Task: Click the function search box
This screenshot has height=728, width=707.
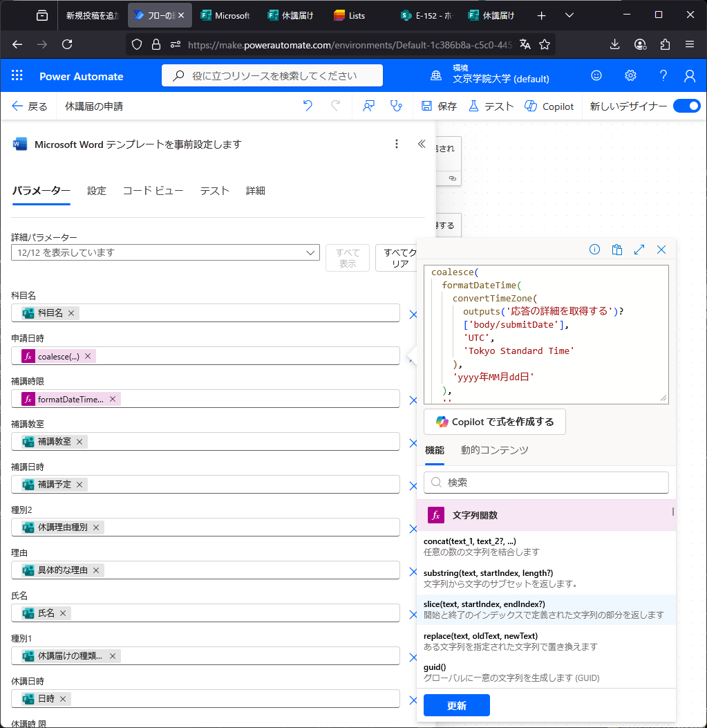Action: coord(546,483)
